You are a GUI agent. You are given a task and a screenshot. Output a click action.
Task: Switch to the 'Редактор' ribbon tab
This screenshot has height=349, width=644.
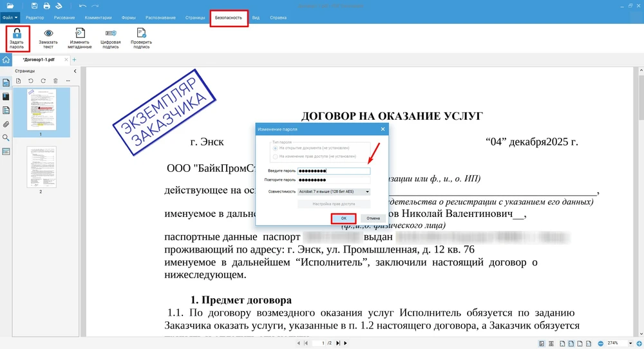coord(35,17)
